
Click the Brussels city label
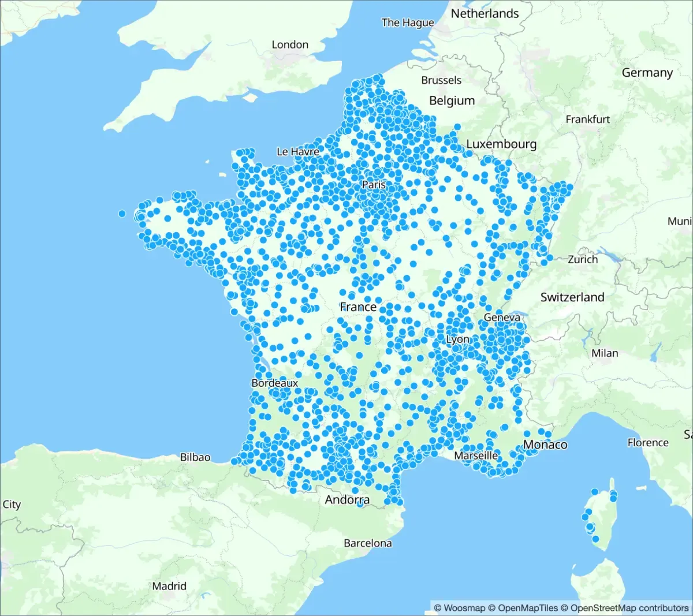point(441,80)
